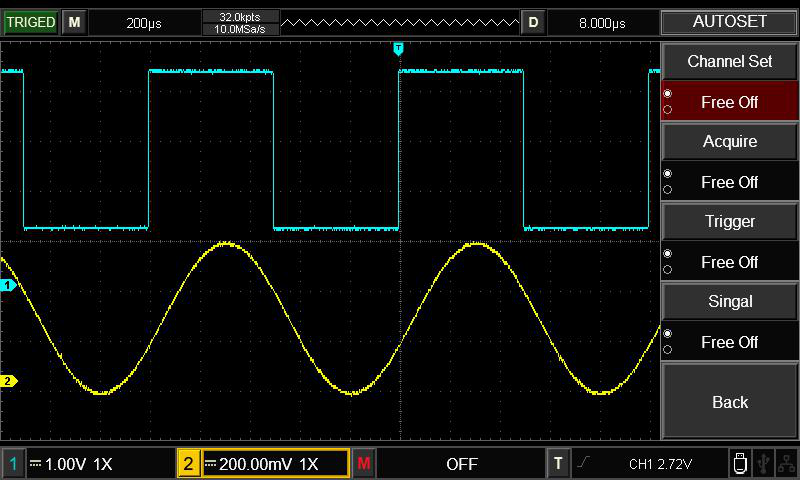Click the D delay icon in top bar
The height and width of the screenshot is (480, 800).
click(533, 22)
